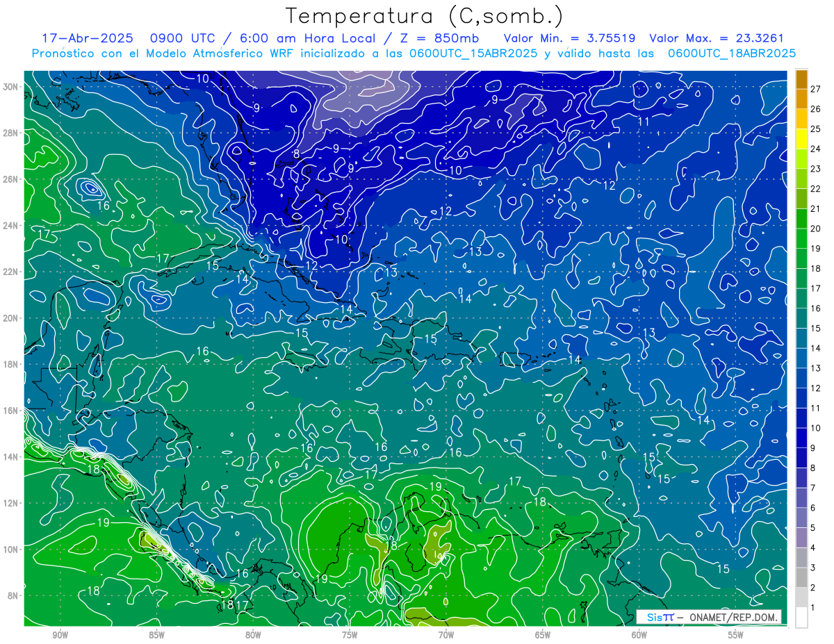Click the number 25 on the color scale
834x644 pixels.
(816, 129)
